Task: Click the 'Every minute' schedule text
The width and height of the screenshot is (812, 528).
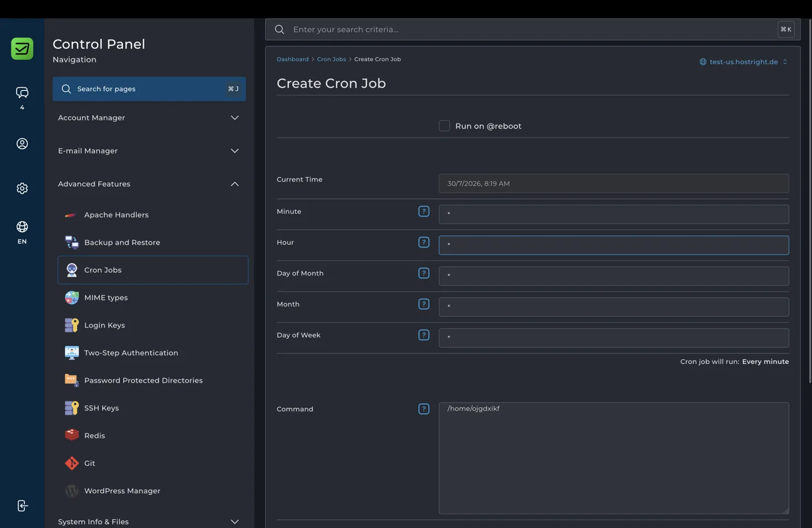Action: (765, 362)
